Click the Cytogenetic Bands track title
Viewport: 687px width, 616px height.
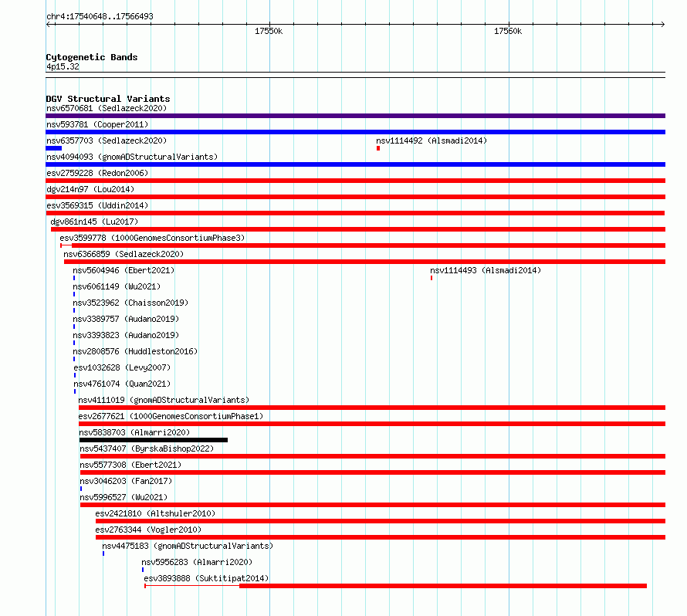pos(92,57)
